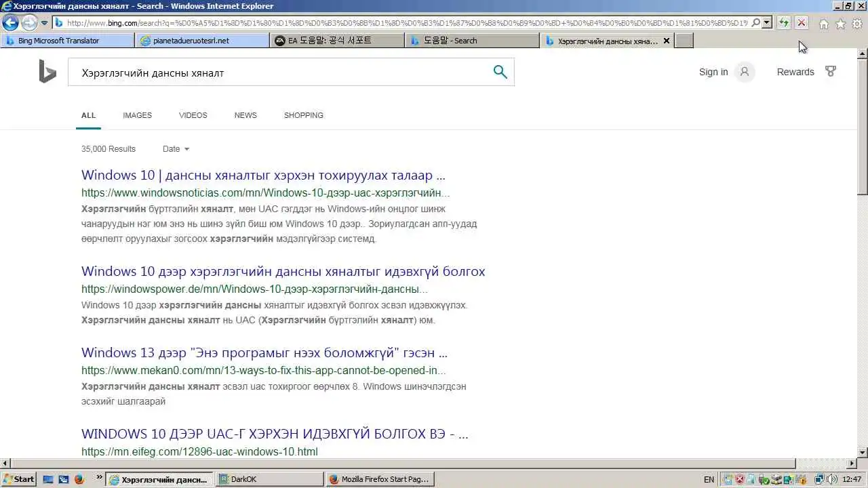Click Sign in link
The width and height of the screenshot is (868, 488).
click(x=713, y=72)
